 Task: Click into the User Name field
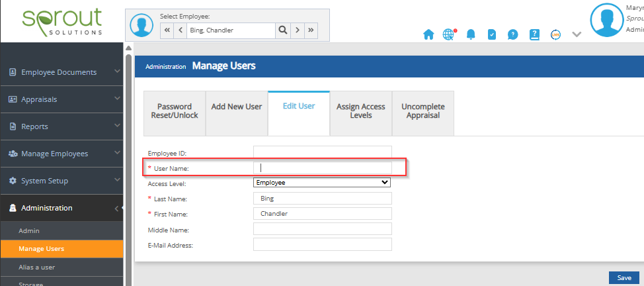point(322,168)
